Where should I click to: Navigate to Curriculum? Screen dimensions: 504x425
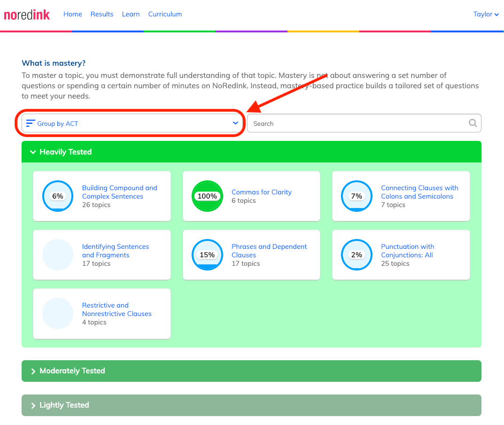point(165,14)
